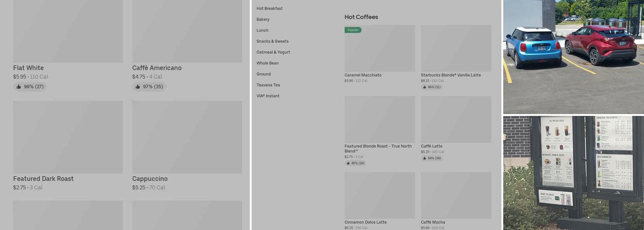Click the Cappuccino item name

(150, 179)
